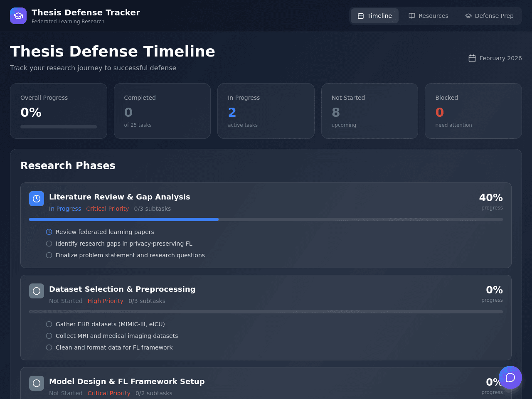Image resolution: width=532 pixels, height=399 pixels.
Task: Click the status icon for Dataset Selection phase
Action: click(x=37, y=291)
